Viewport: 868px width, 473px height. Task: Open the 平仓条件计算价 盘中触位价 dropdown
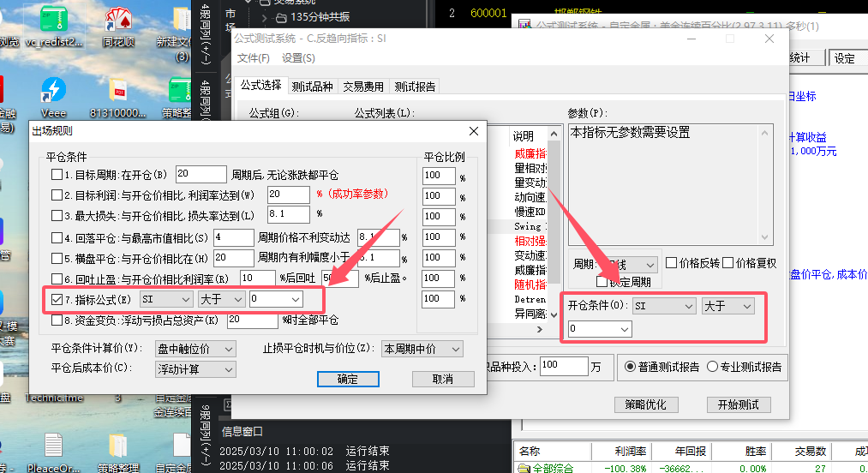(195, 349)
